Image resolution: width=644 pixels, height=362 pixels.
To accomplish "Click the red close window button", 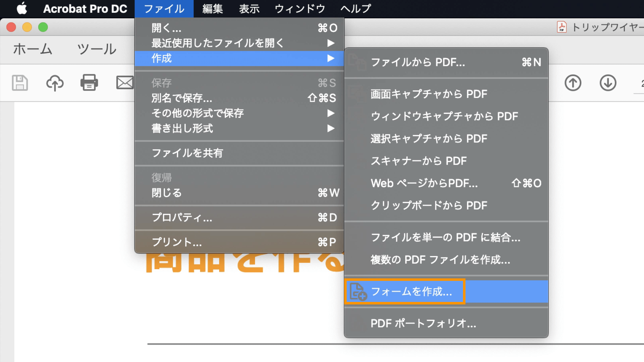I will (11, 27).
